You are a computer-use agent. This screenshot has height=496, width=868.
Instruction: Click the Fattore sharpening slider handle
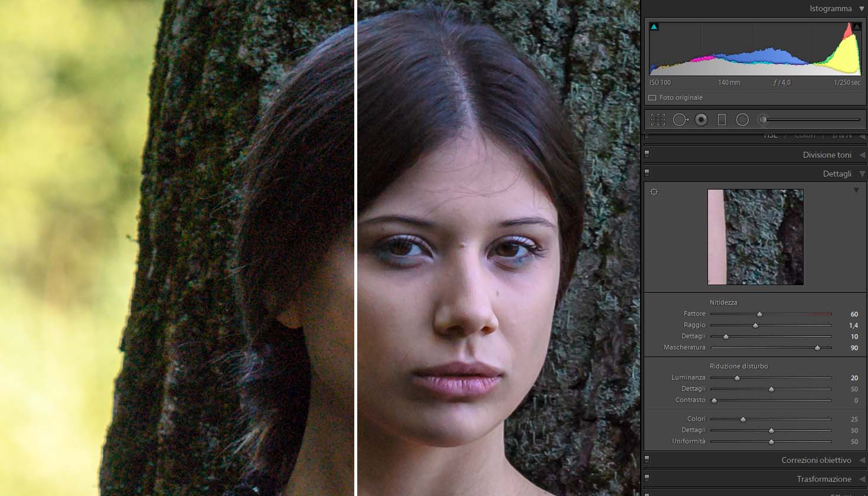pos(759,314)
